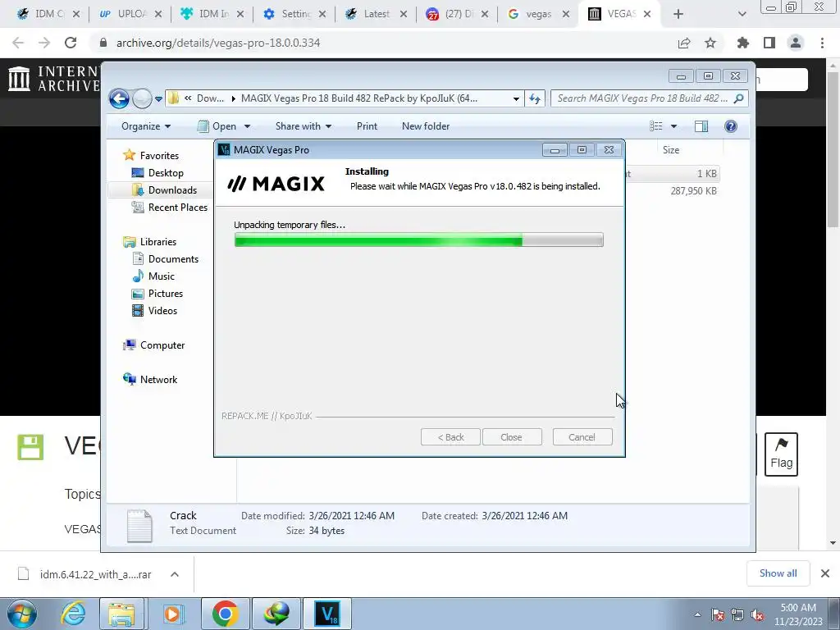Click Open in the Explorer toolbar
Image resolution: width=840 pixels, height=630 pixels.
coord(217,126)
